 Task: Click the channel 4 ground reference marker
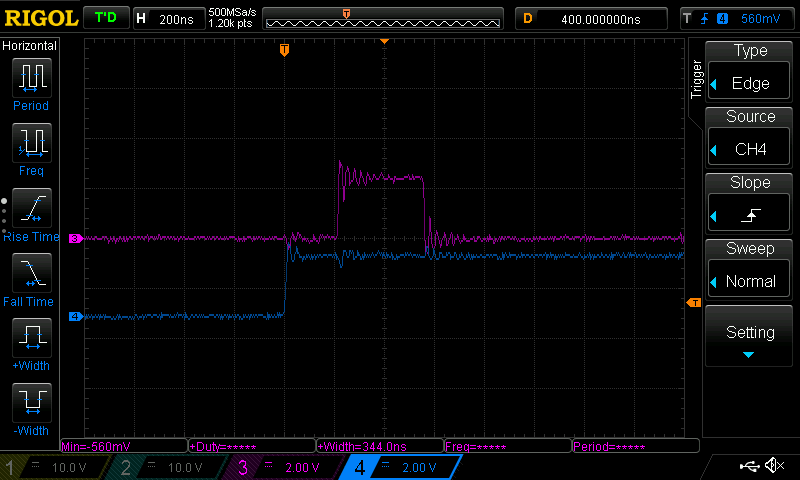tap(76, 316)
